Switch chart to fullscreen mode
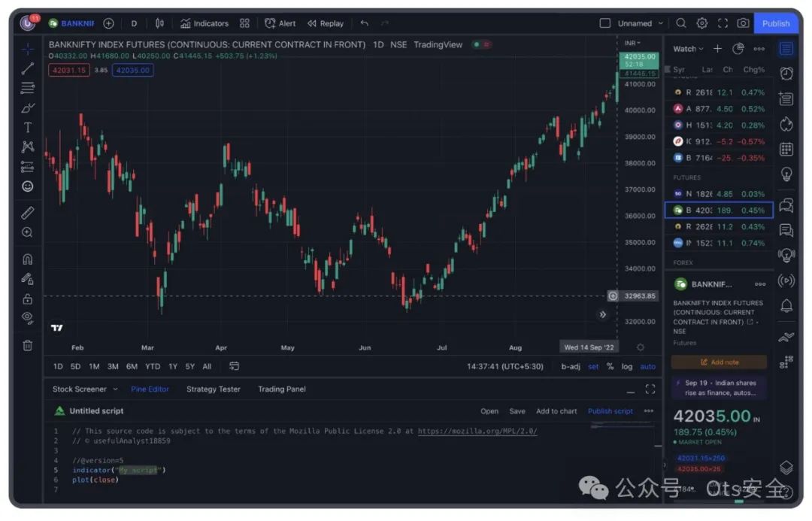Image resolution: width=812 pixels, height=521 pixels. click(x=723, y=23)
